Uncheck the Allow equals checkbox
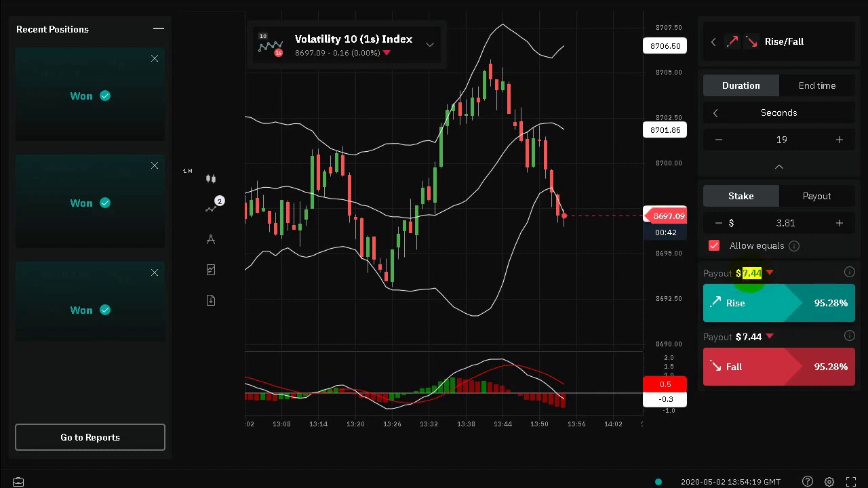 click(x=714, y=246)
